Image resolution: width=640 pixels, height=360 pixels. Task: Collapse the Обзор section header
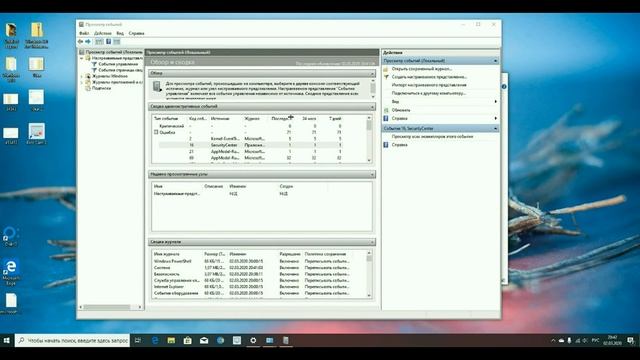[x=372, y=73]
